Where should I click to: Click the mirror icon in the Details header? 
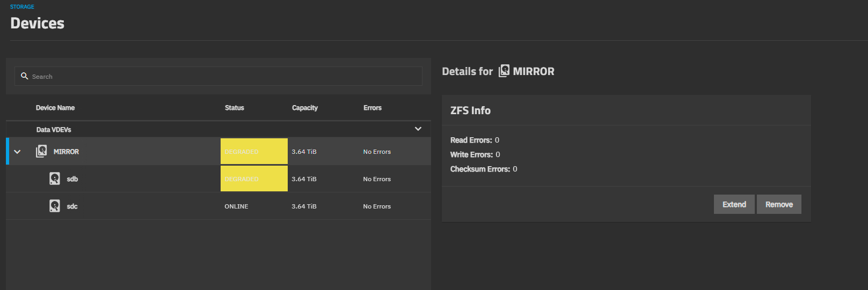(504, 71)
